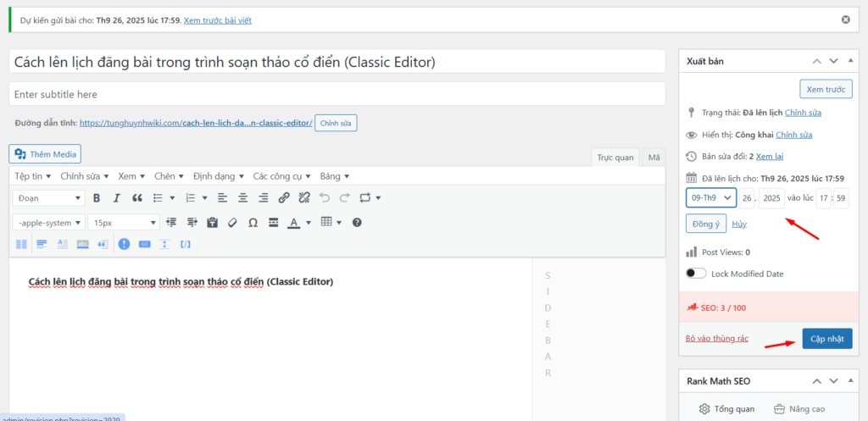
Task: Click the blue brackets shortcode icon
Action: point(186,244)
